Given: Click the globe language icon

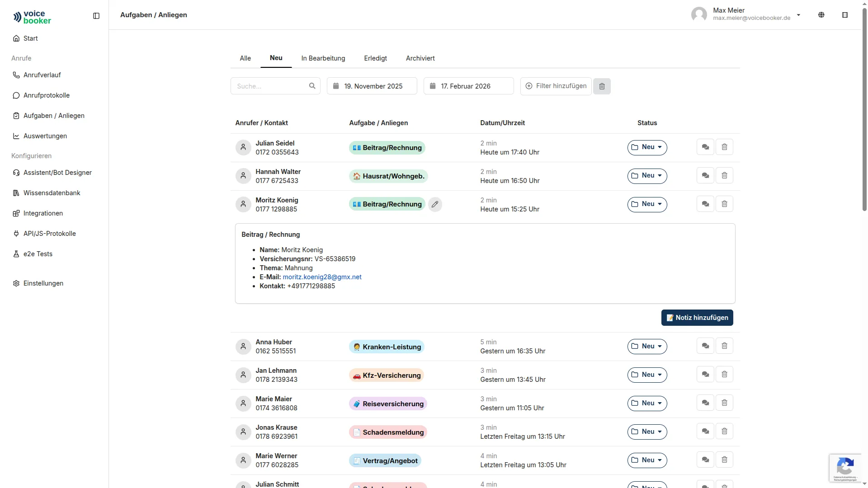Looking at the screenshot, I should tap(821, 15).
